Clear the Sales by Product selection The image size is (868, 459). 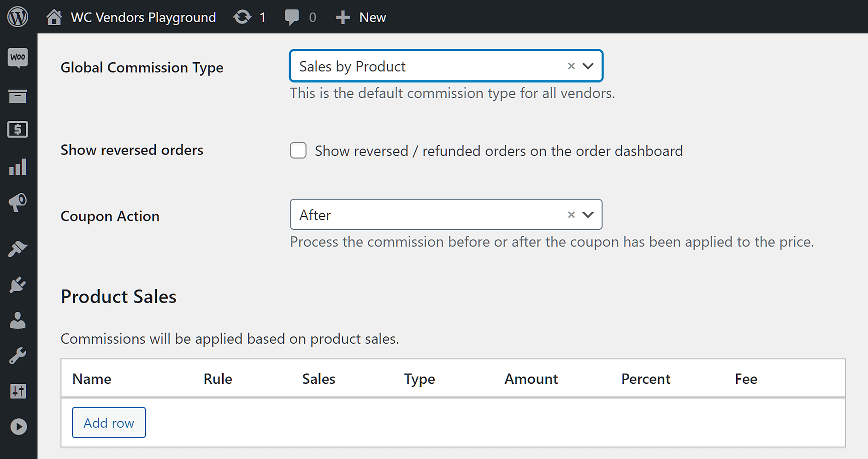571,66
